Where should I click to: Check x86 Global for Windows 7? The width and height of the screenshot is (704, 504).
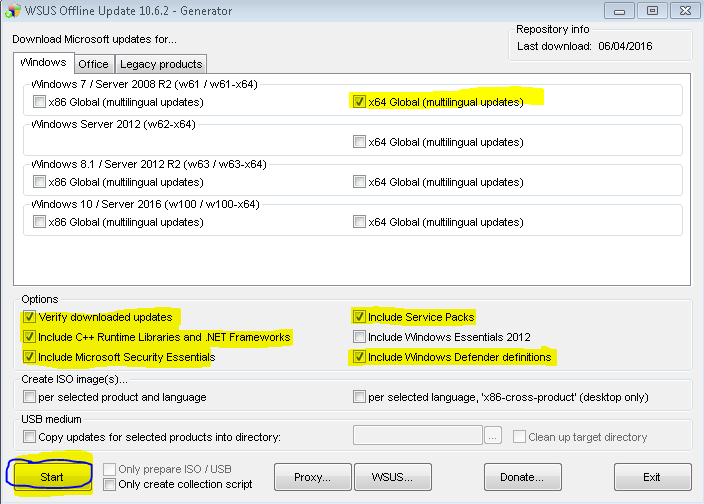click(x=39, y=102)
